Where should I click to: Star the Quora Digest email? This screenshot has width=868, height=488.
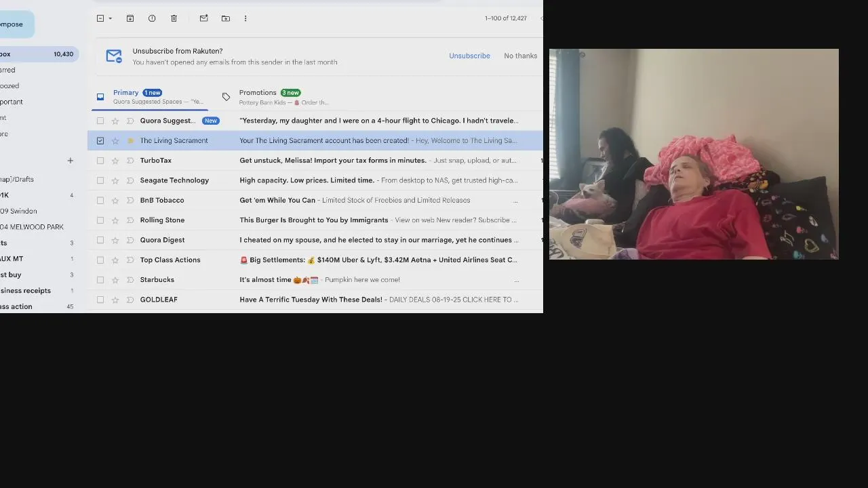click(x=115, y=240)
